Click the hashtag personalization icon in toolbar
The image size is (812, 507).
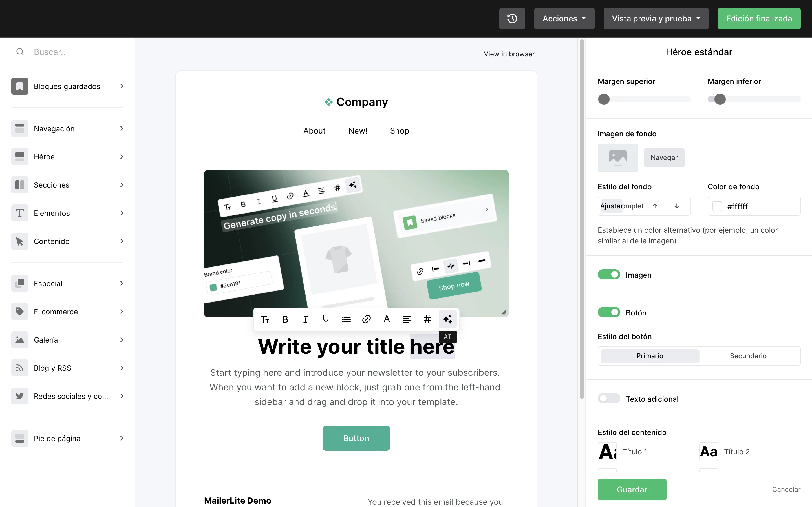click(427, 319)
